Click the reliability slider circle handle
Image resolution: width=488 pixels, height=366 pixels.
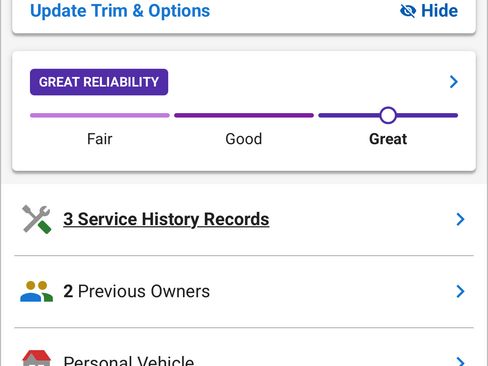388,115
